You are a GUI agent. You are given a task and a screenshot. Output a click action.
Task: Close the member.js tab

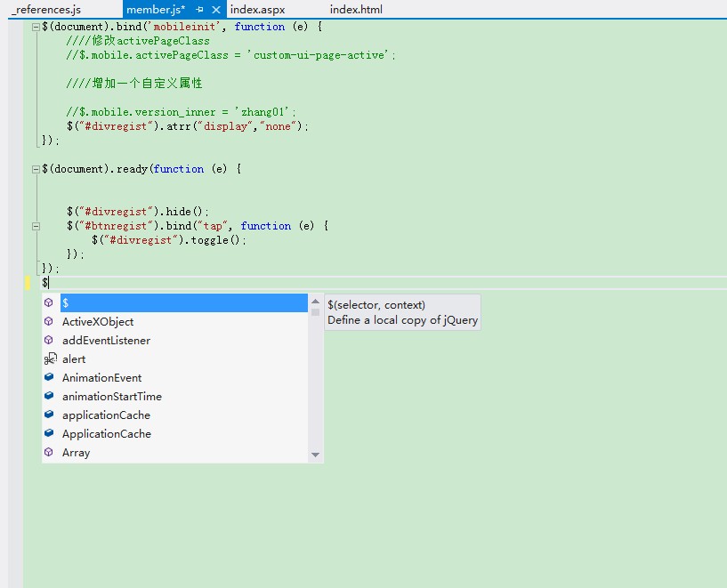tap(215, 10)
